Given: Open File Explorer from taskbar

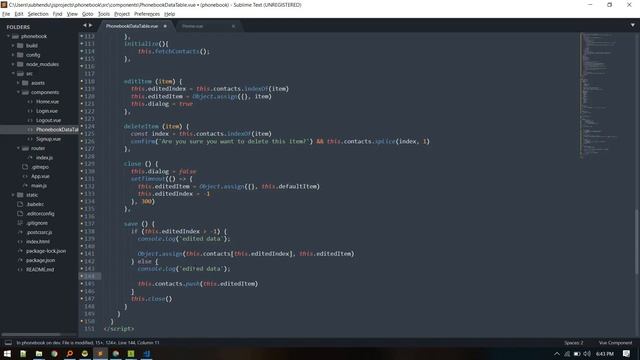Looking at the screenshot, I should [39, 353].
